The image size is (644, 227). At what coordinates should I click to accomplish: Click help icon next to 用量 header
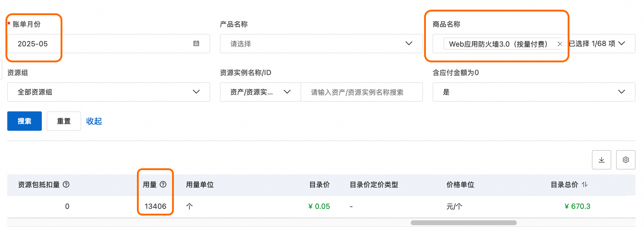(163, 184)
